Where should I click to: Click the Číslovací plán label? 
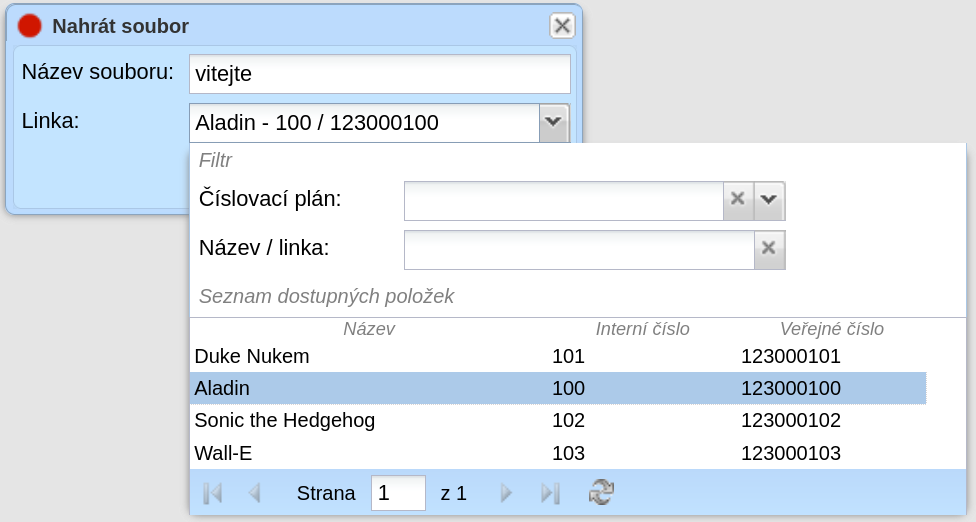click(x=270, y=199)
